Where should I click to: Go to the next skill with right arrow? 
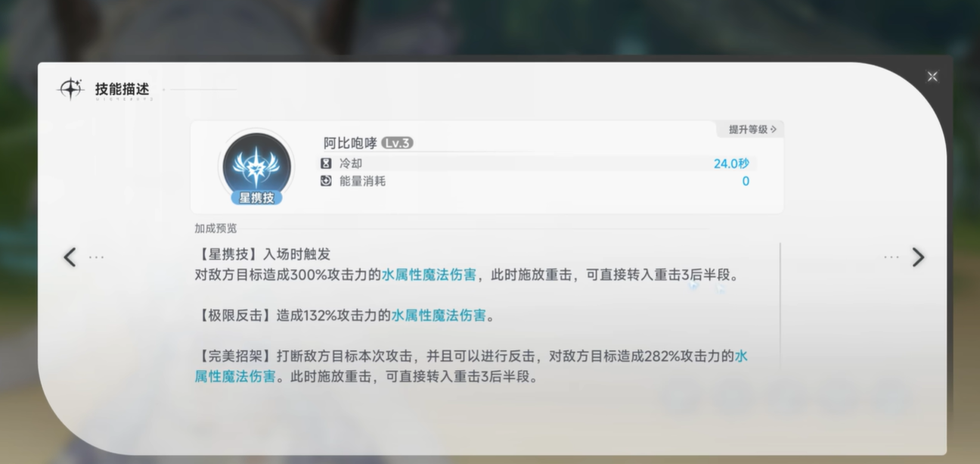918,257
